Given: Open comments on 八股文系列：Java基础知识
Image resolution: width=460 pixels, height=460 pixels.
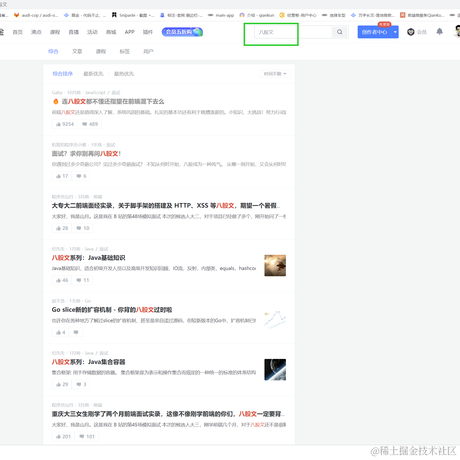Looking at the screenshot, I should pos(83,280).
